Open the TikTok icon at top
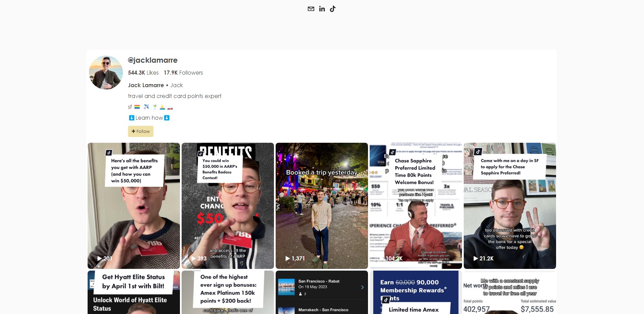This screenshot has width=644, height=314. (333, 9)
